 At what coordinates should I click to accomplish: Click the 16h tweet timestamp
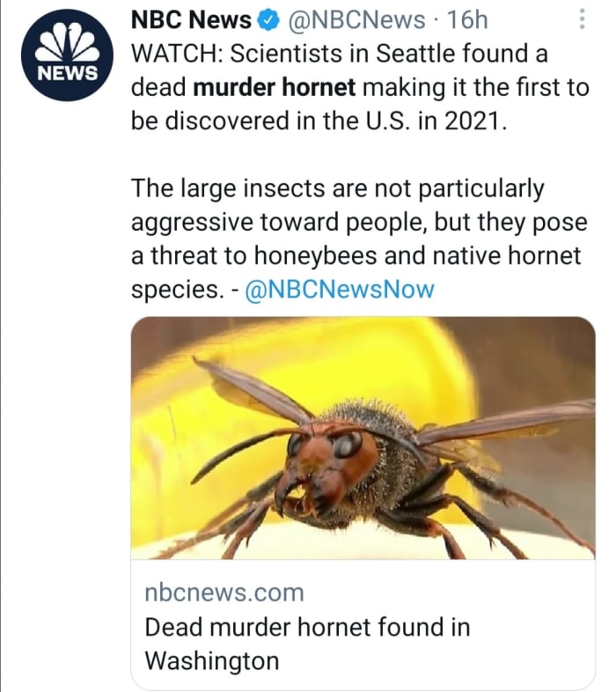pyautogui.click(x=467, y=19)
